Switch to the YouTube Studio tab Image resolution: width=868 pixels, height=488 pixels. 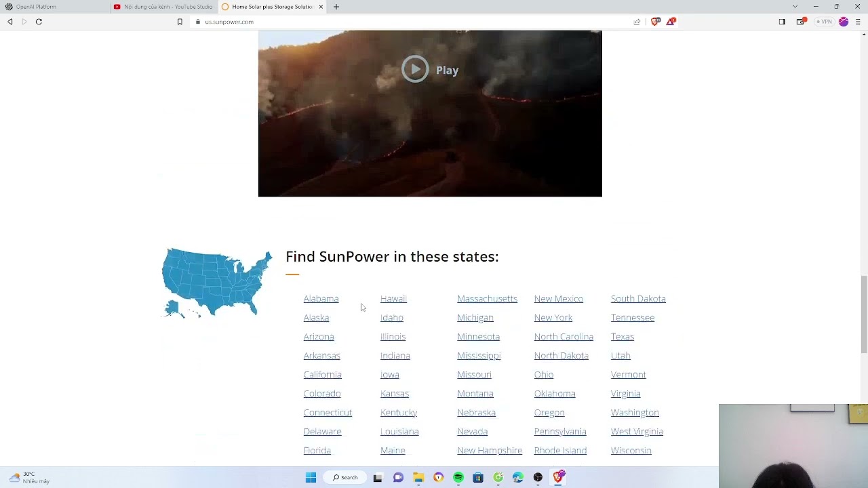click(163, 7)
